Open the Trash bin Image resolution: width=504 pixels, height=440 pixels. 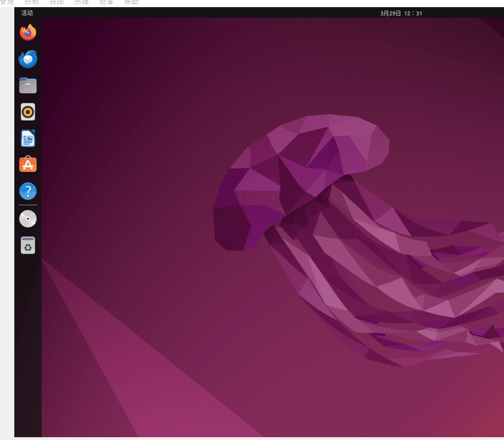pos(28,245)
